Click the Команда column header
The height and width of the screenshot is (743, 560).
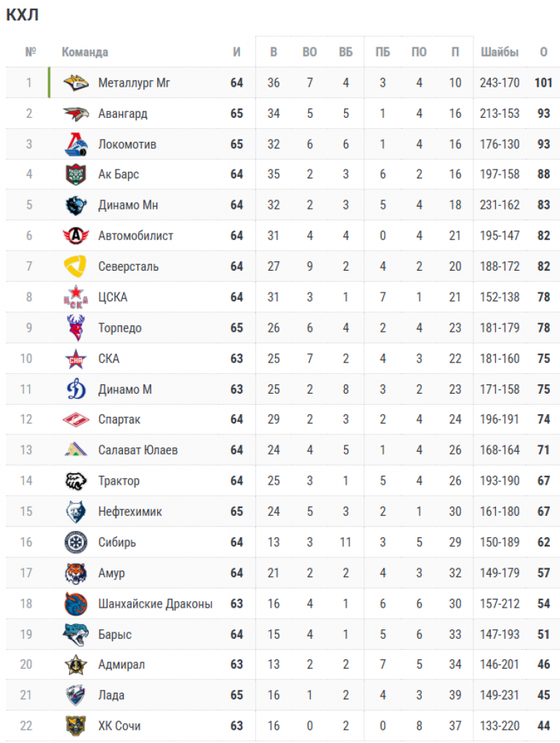tap(85, 52)
